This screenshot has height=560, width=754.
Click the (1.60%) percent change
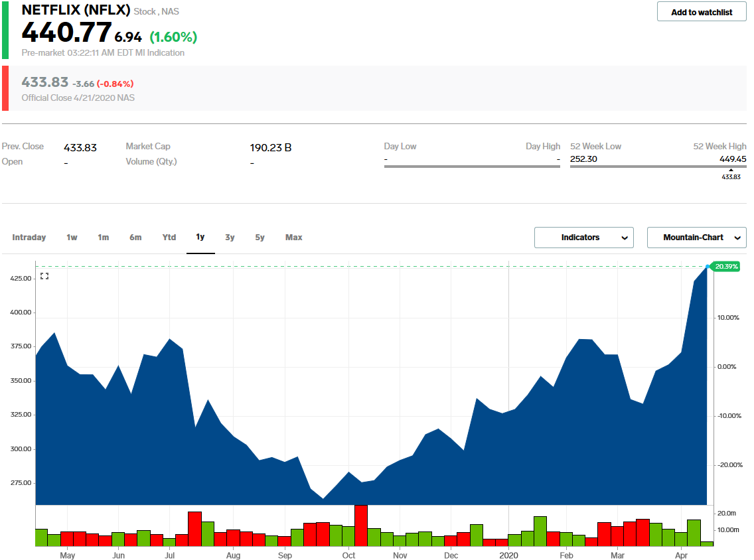point(174,36)
